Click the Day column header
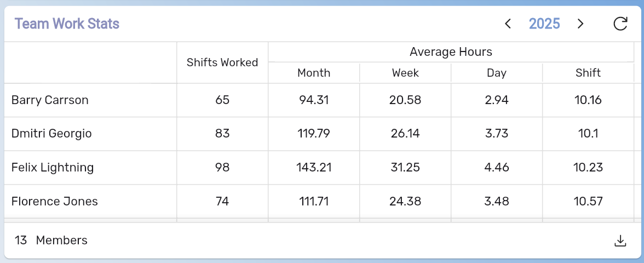The height and width of the screenshot is (263, 644). (497, 73)
